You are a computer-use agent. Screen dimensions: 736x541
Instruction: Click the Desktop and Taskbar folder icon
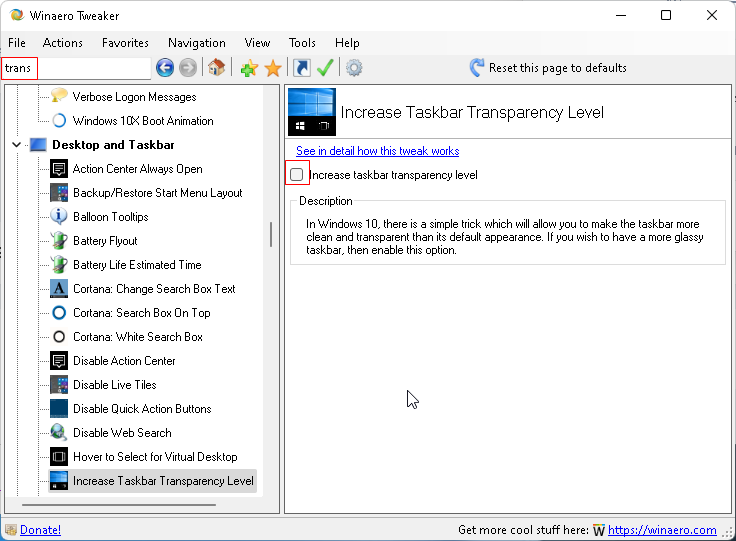38,145
